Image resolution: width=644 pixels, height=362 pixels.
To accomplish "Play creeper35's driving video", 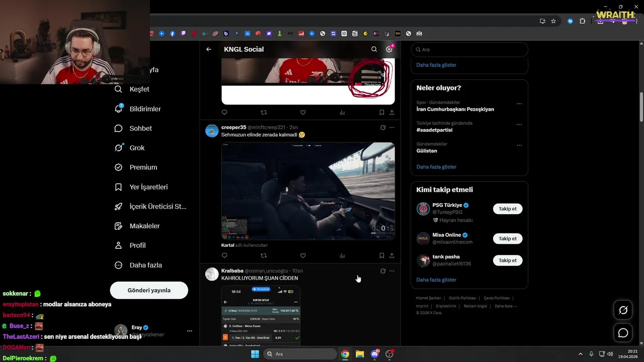I will click(308, 191).
